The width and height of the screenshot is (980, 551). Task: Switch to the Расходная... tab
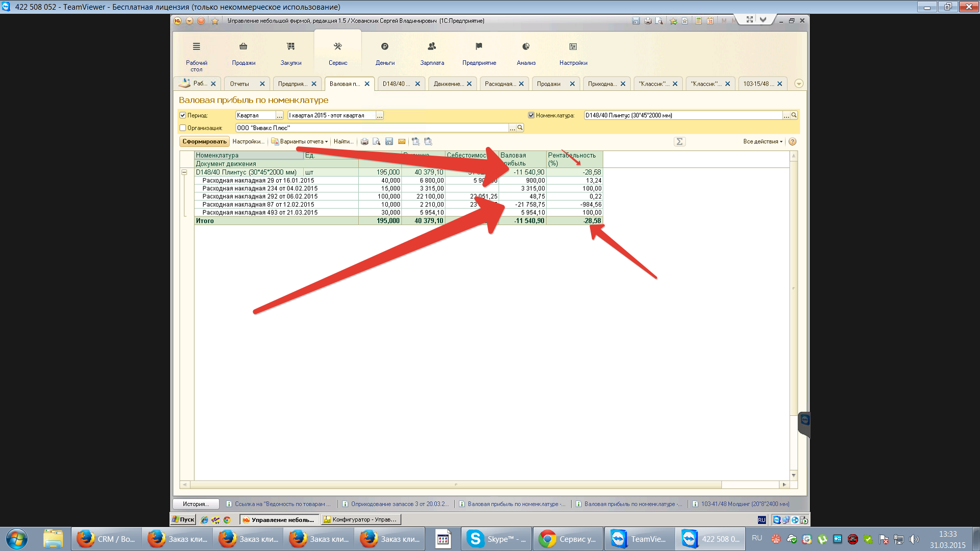500,84
